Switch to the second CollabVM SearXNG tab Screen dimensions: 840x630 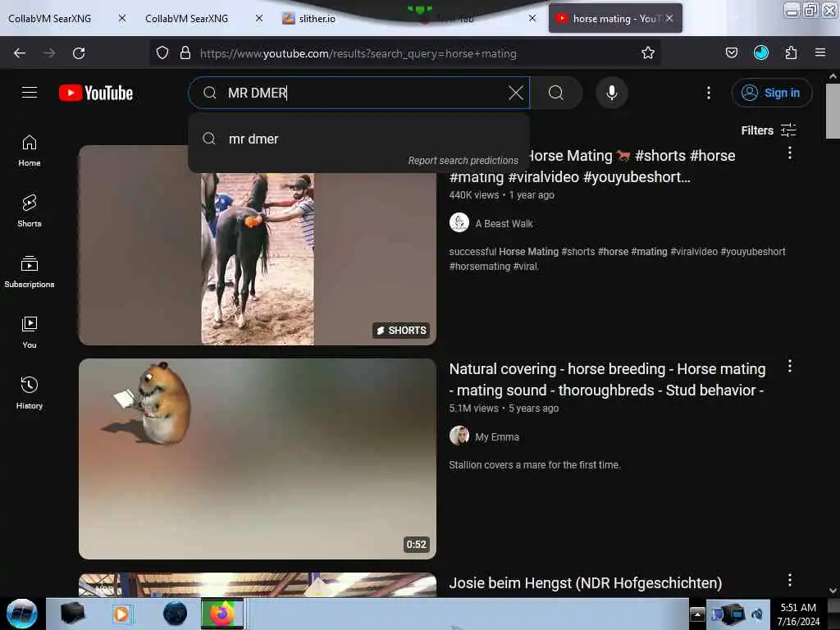tap(186, 19)
